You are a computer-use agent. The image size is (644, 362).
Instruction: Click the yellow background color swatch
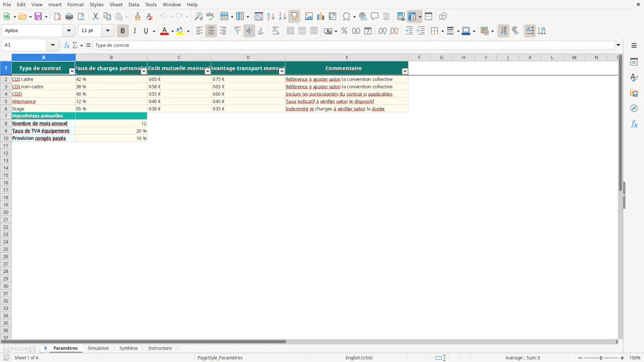(x=180, y=31)
